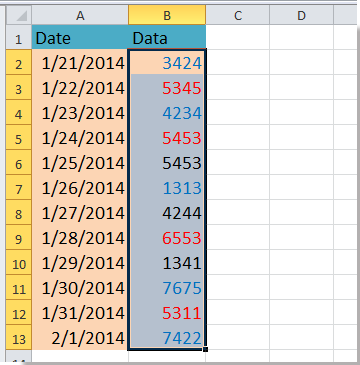Viewport: 360px width, 365px height.
Task: Select row 4 header
Action: [19, 112]
